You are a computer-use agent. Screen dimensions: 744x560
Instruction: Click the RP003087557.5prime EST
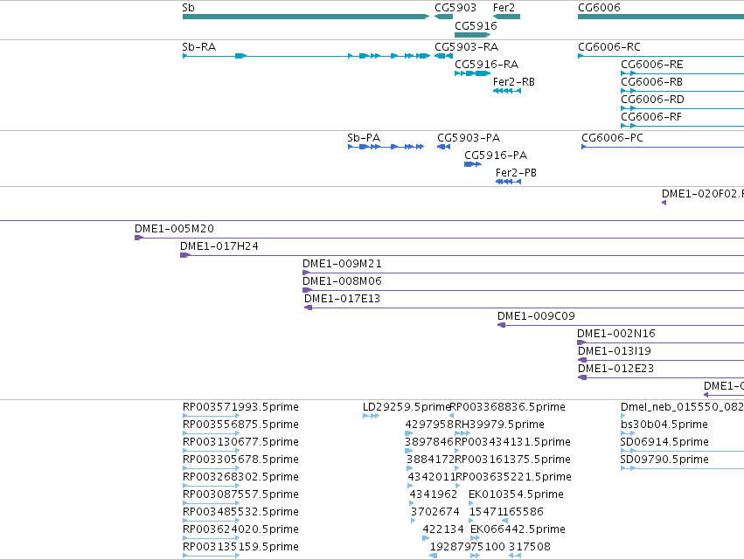[x=212, y=503]
